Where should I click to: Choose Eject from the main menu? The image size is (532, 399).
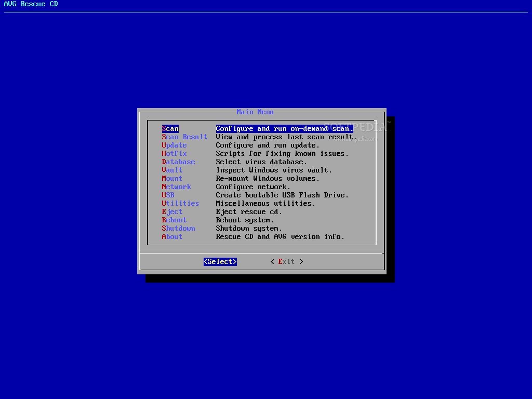point(172,212)
